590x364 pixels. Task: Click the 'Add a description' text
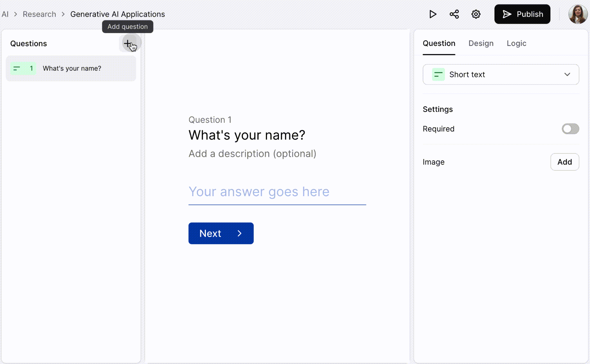[x=252, y=154]
